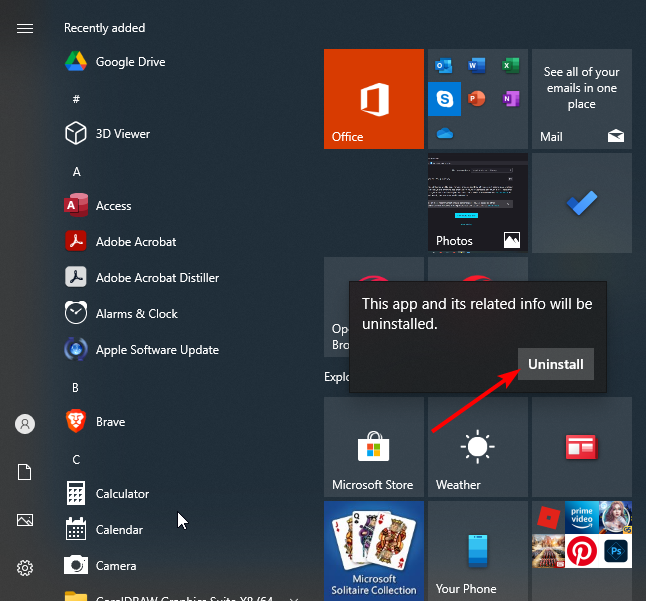
Task: Click the 'C' letter group header
Action: point(76,459)
